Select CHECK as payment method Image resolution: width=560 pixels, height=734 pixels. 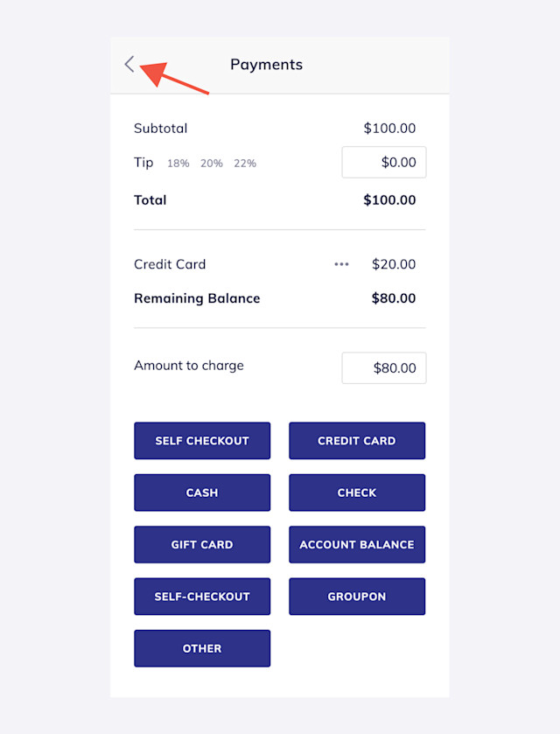(357, 493)
